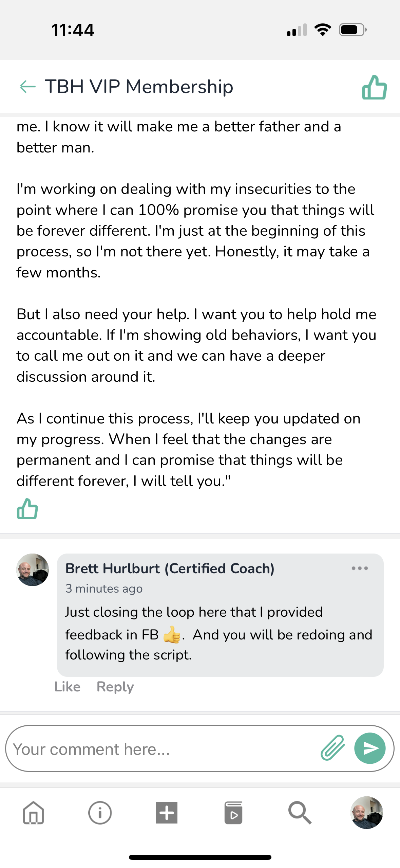Tap the back arrow beside TBH VIP Membership
Image resolution: width=400 pixels, height=868 pixels.
click(x=28, y=87)
